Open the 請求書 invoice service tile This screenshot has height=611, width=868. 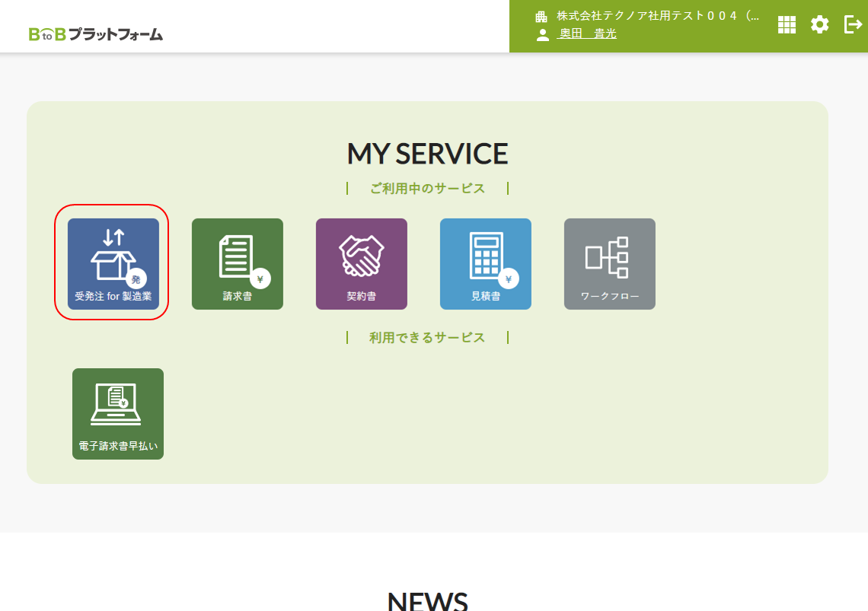coord(237,263)
